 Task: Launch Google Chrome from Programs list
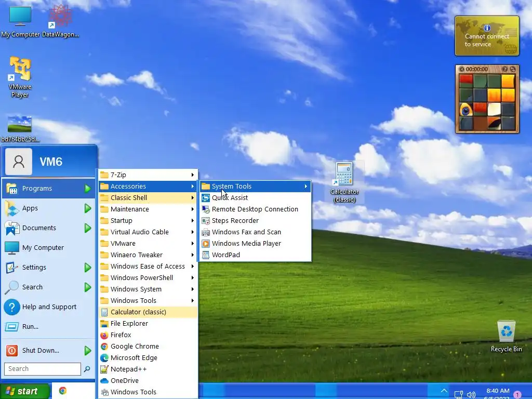click(x=148, y=346)
